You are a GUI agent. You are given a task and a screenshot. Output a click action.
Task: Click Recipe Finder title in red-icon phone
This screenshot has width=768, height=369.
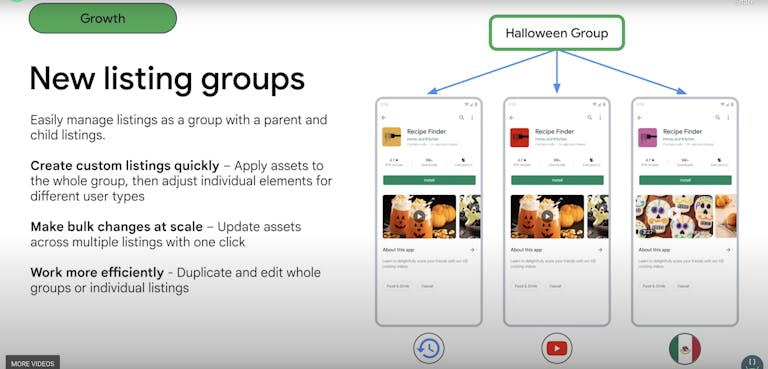tap(554, 132)
